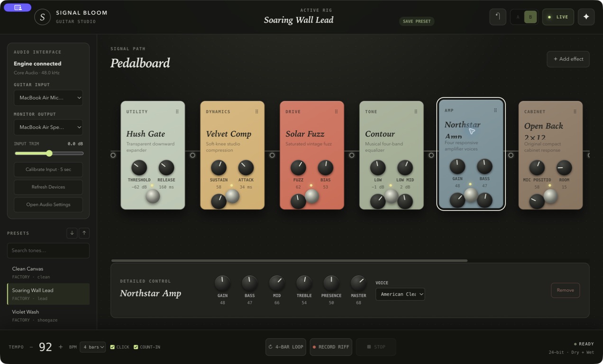Click the Master knob in detailed control
The image size is (603, 364).
tap(358, 283)
